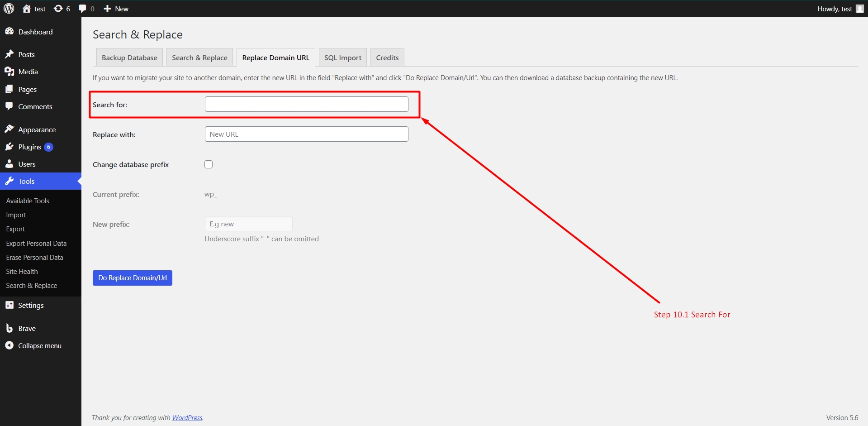Viewport: 868px width, 426px height.
Task: Click the "Search & Replace" page heading
Action: tap(138, 34)
